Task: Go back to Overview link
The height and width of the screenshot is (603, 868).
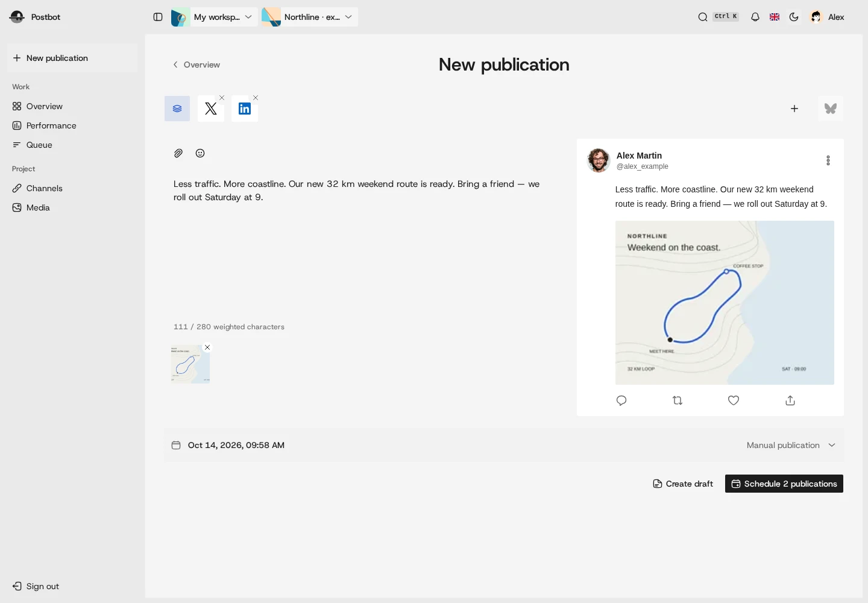Action: (x=197, y=65)
